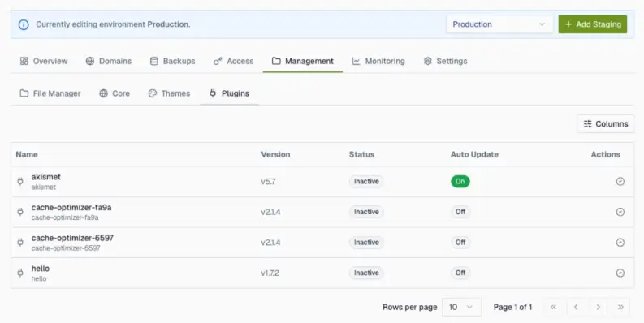Open actions icon for akismet row
The width and height of the screenshot is (644, 323).
tap(620, 182)
